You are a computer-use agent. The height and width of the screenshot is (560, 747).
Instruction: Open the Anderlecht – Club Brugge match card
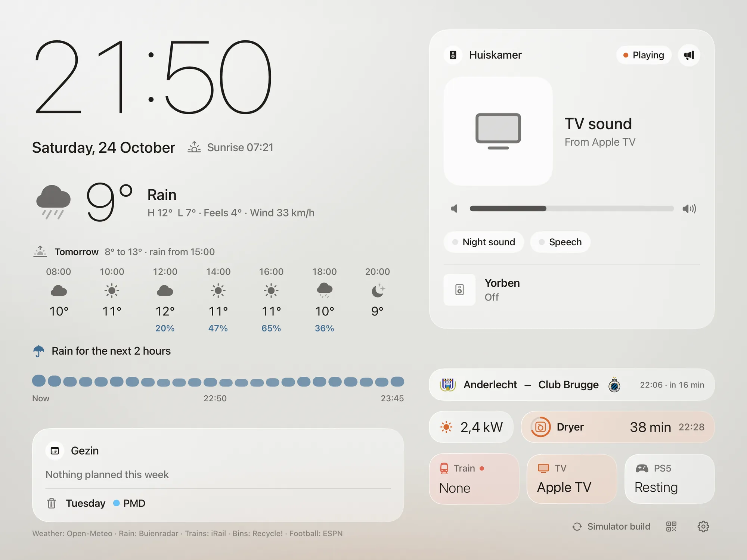571,385
